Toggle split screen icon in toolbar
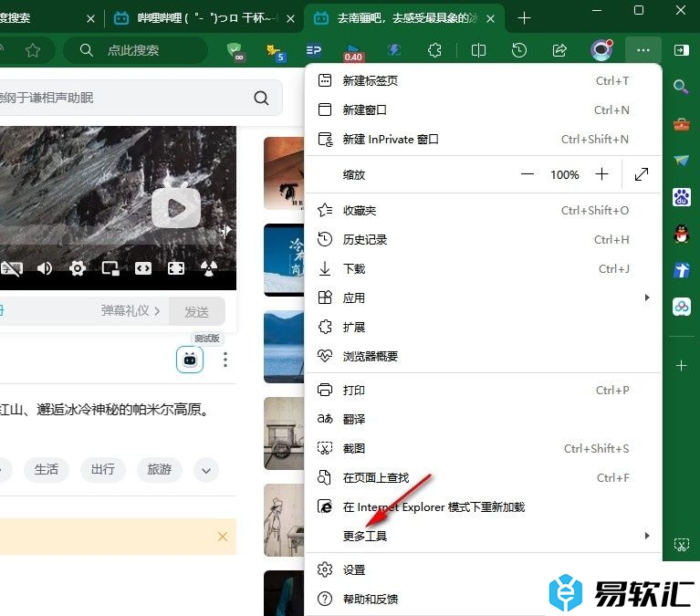Screen dimensions: 700x616 [478, 50]
